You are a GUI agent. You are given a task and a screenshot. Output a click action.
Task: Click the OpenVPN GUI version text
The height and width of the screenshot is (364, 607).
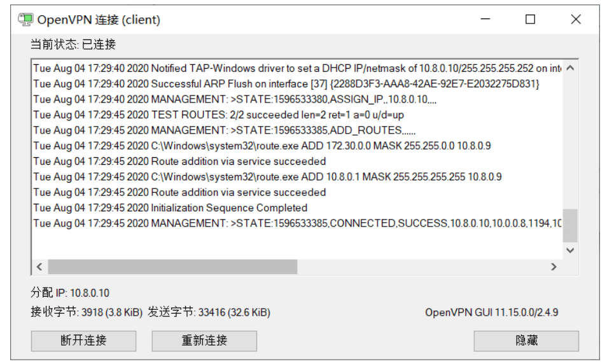492,312
